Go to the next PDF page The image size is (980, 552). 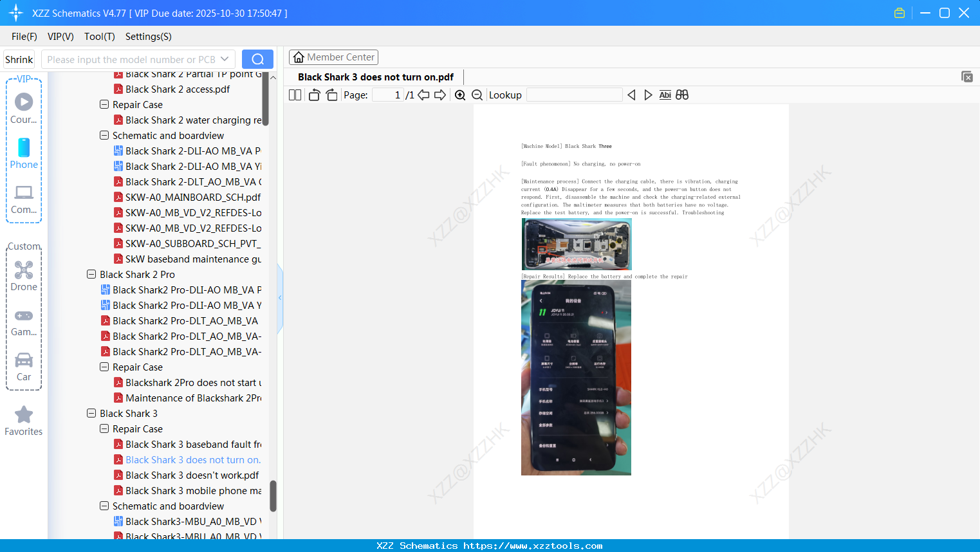tap(440, 95)
